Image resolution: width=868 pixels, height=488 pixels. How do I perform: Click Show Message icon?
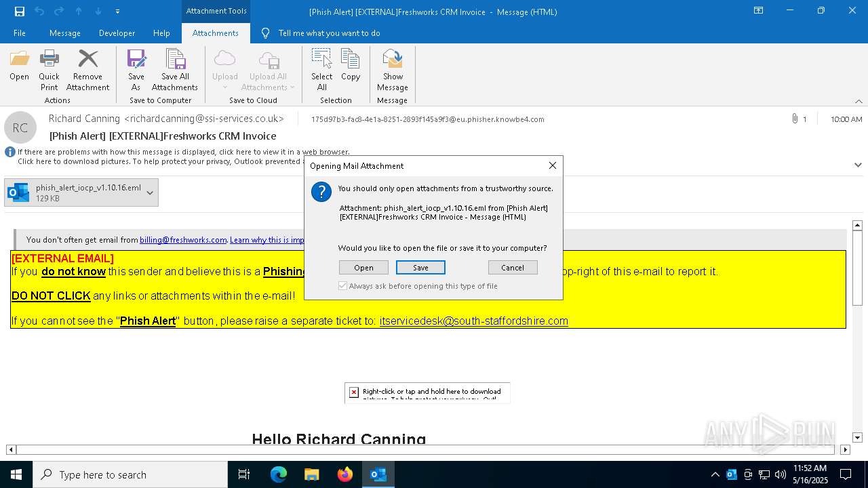point(393,70)
